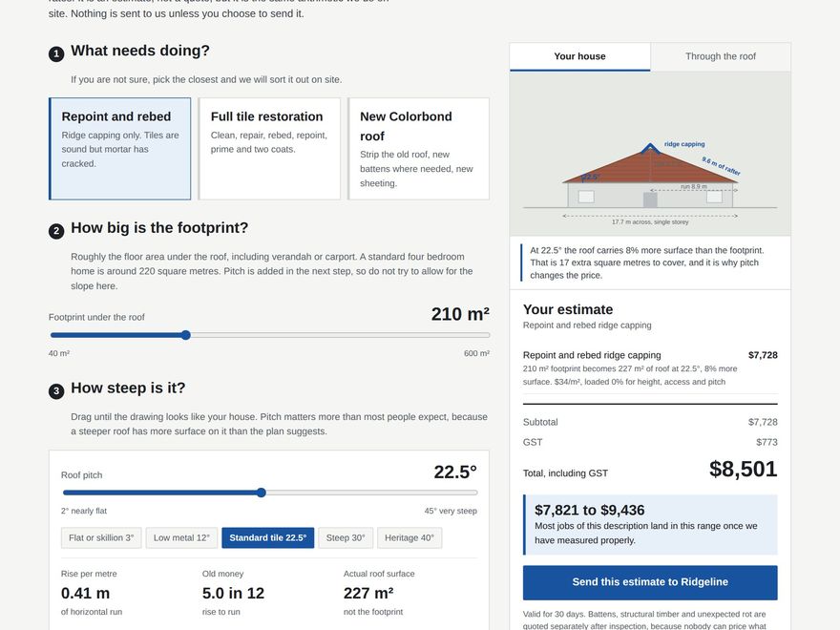The width and height of the screenshot is (840, 630).
Task: Click the '40 m²' slider minimum label
Action: [59, 353]
